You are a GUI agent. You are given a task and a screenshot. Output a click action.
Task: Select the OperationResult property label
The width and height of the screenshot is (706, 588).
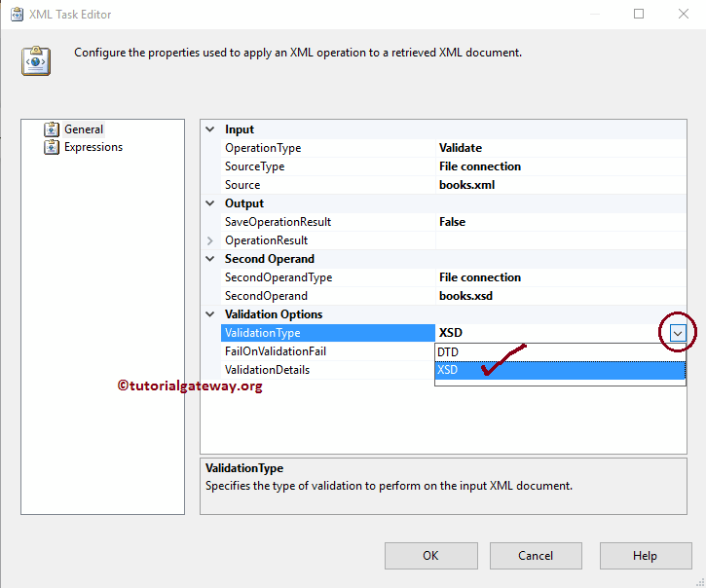click(x=267, y=240)
